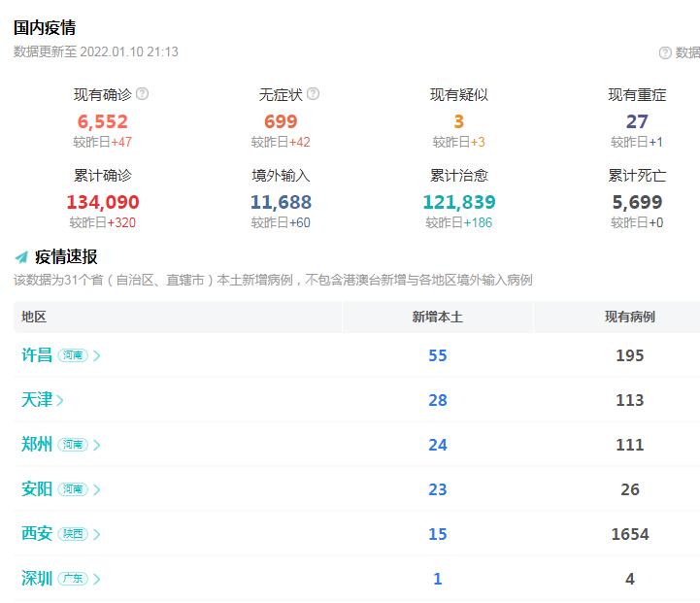Click the 新增本土 column header
700x603 pixels.
point(438,317)
